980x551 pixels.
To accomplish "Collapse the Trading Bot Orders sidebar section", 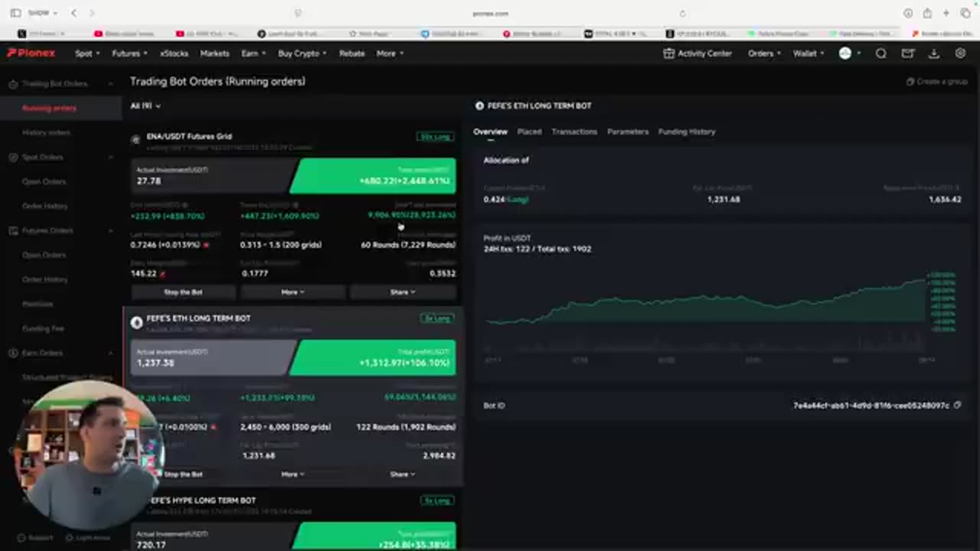I will coord(110,83).
